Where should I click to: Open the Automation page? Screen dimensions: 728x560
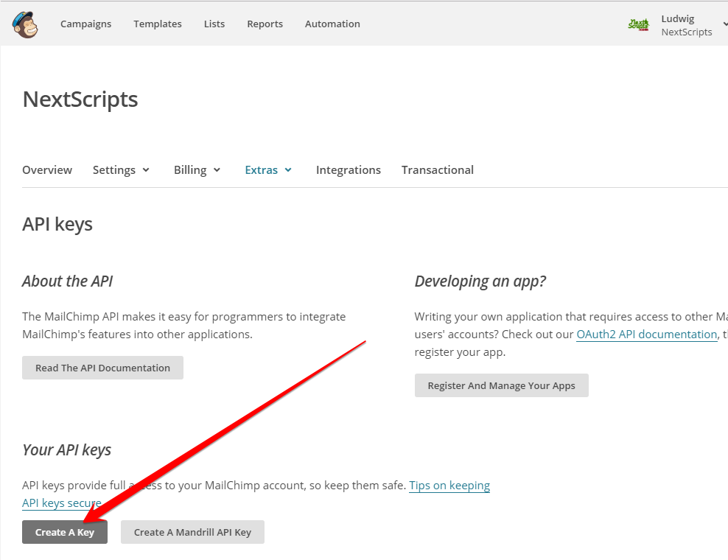coord(332,24)
